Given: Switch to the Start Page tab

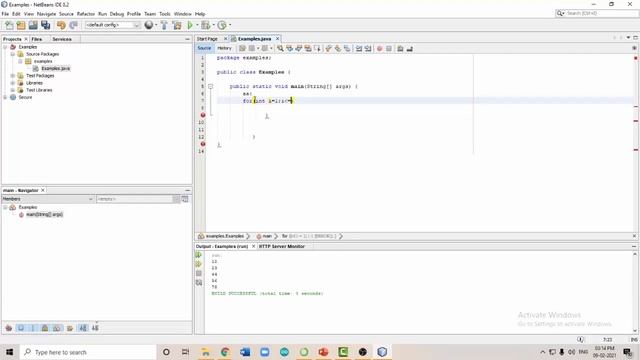Looking at the screenshot, I should [207, 39].
